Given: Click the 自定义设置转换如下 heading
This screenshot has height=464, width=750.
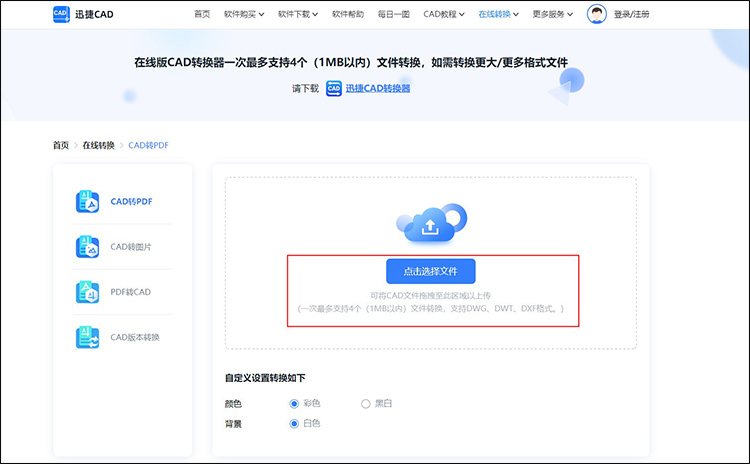Looking at the screenshot, I should [x=265, y=378].
